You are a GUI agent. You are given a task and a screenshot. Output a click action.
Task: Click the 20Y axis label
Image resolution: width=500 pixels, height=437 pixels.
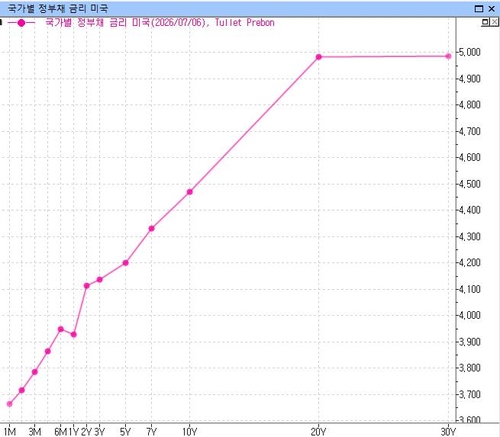[318, 432]
